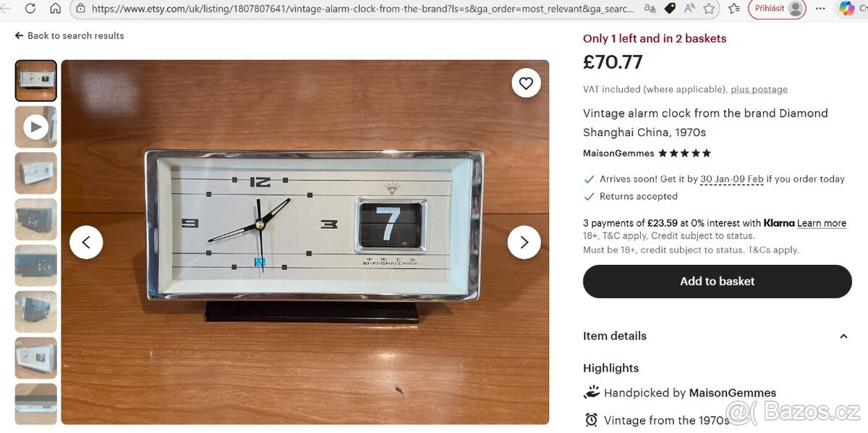Show previous product image with left arrow
The height and width of the screenshot is (433, 868).
86,243
